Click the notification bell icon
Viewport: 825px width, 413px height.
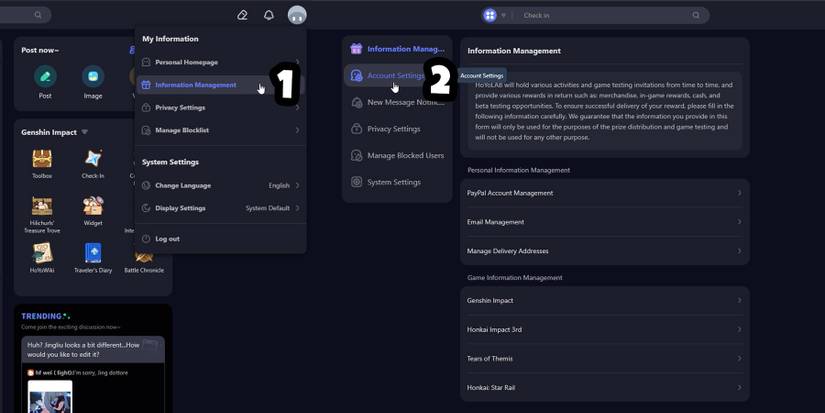pos(268,15)
